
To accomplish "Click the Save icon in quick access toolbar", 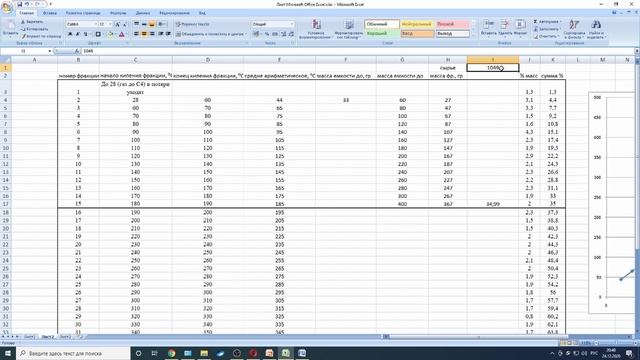I will (20, 4).
